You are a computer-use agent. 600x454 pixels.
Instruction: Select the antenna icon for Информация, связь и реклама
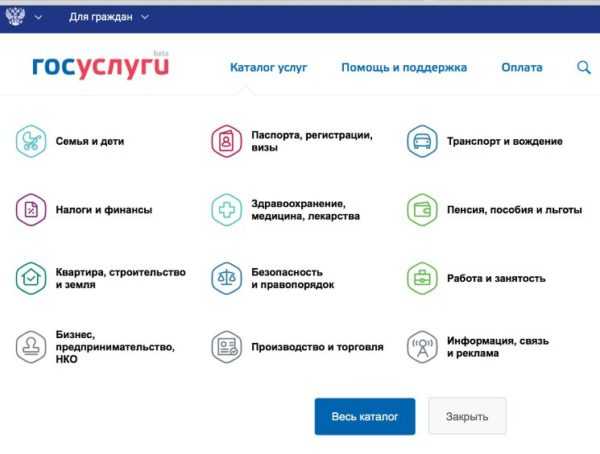click(422, 347)
